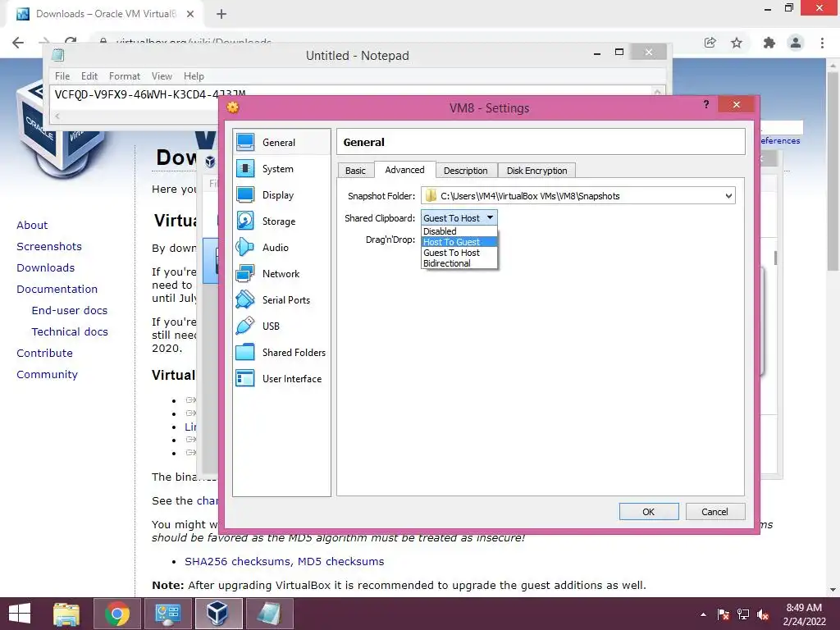Open File Explorer from taskbar
This screenshot has width=840, height=630.
66,614
